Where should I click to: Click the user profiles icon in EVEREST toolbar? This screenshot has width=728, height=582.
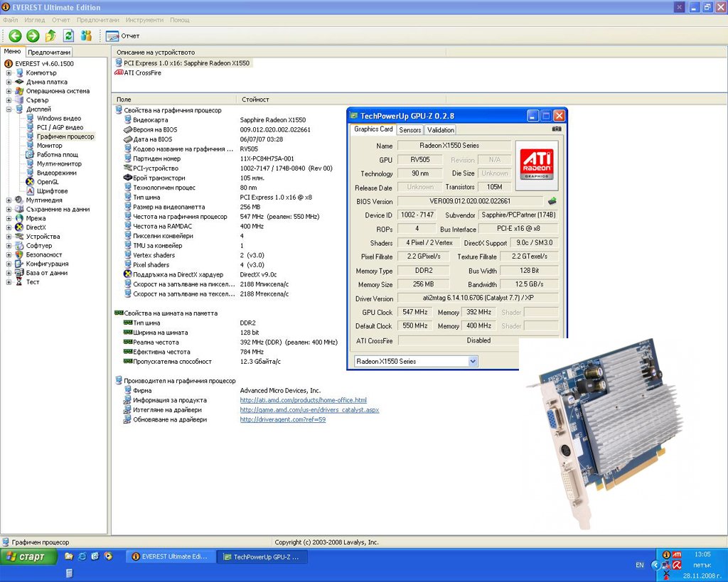pos(87,36)
